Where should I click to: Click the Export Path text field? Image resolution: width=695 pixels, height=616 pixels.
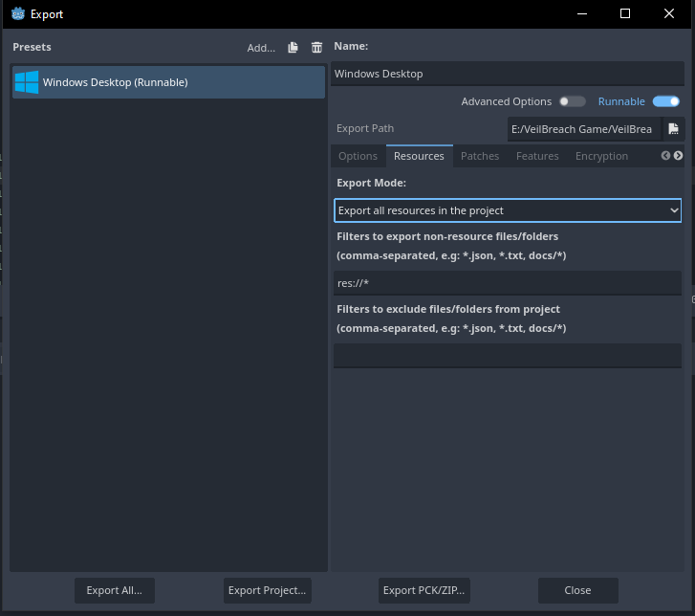click(x=584, y=129)
